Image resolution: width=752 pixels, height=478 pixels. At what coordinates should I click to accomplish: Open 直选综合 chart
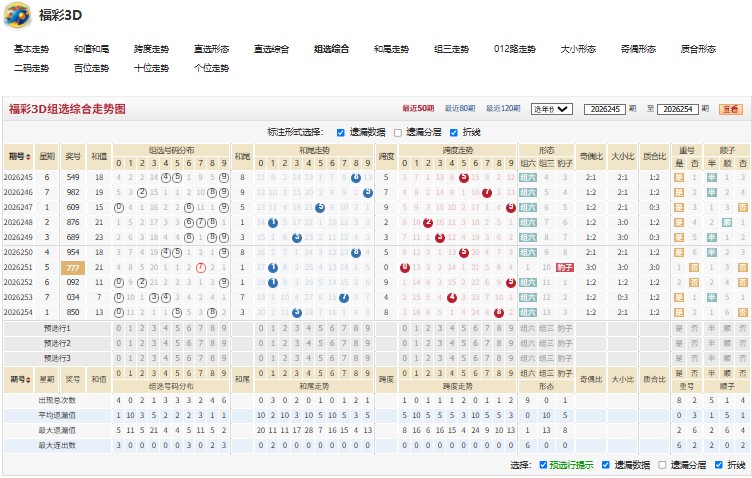(x=271, y=49)
